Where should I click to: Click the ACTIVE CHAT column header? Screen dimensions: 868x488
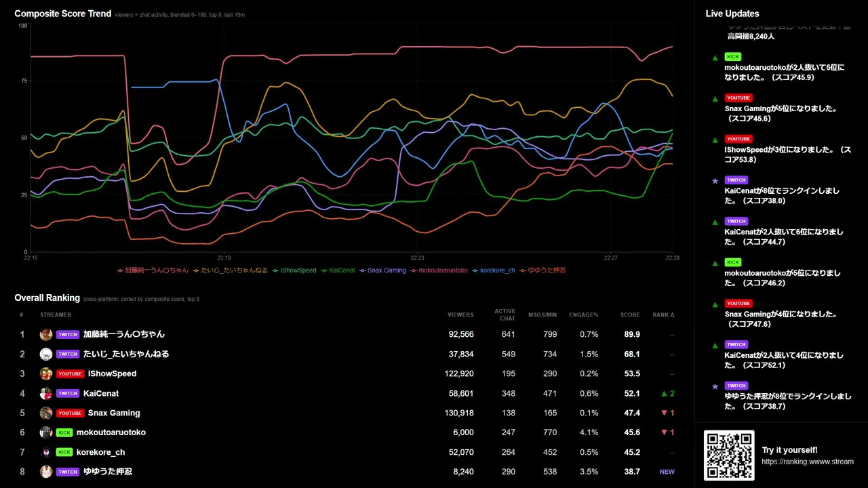(505, 315)
